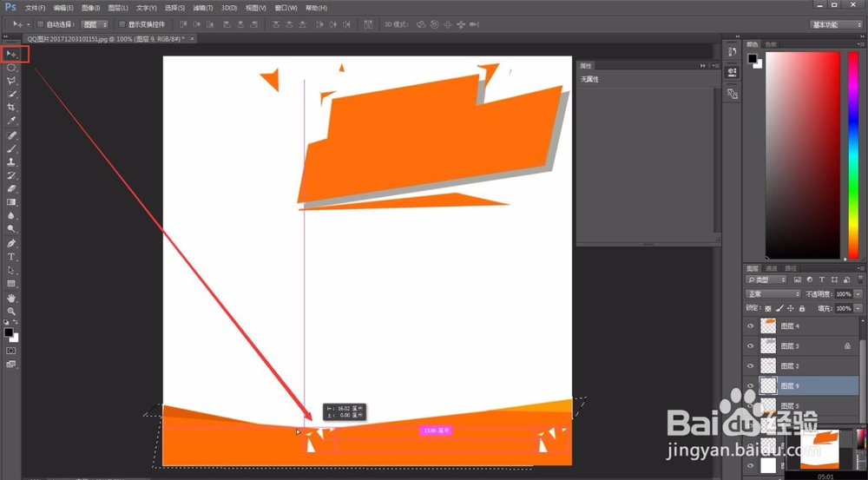Viewport: 868px width, 480px height.
Task: Select the Healing Brush tool
Action: click(11, 135)
